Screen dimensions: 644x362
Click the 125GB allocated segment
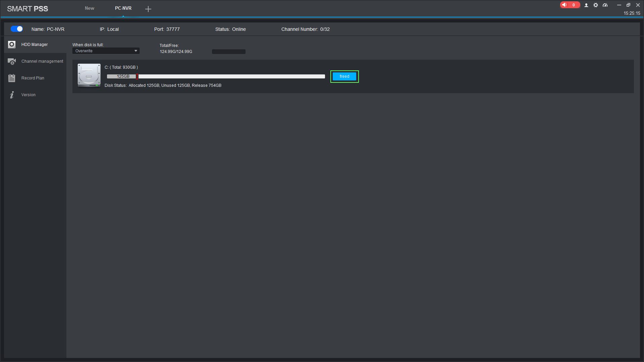coord(121,76)
